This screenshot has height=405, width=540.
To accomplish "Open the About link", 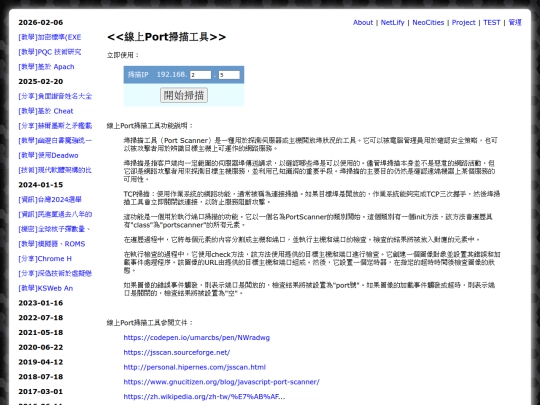I will click(x=363, y=22).
